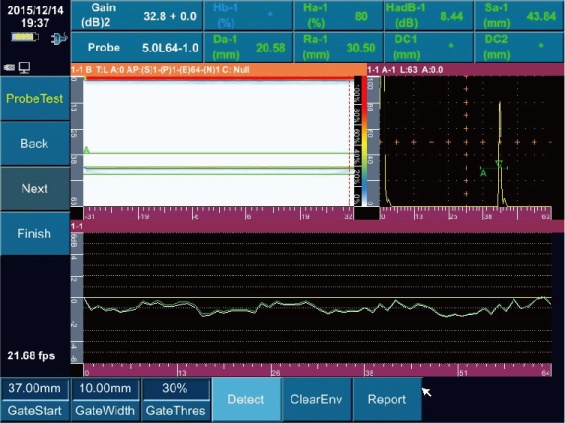Click the power plug charging icon
565x423 pixels.
[59, 38]
